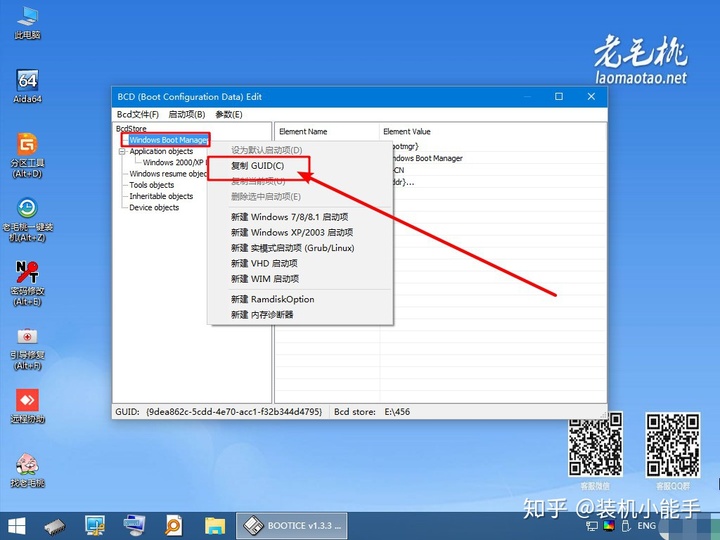
Task: Open the 密码修改 (Alt+E) desktop icon
Action: [28, 283]
